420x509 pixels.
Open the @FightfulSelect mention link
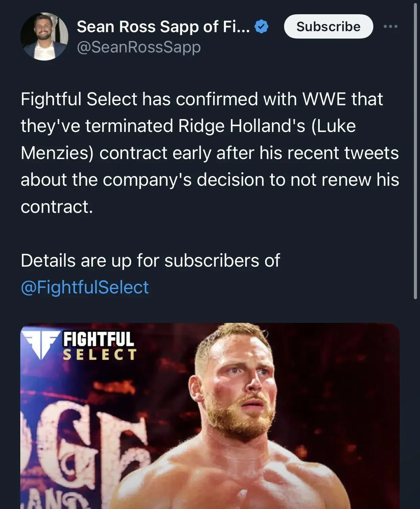tap(85, 287)
